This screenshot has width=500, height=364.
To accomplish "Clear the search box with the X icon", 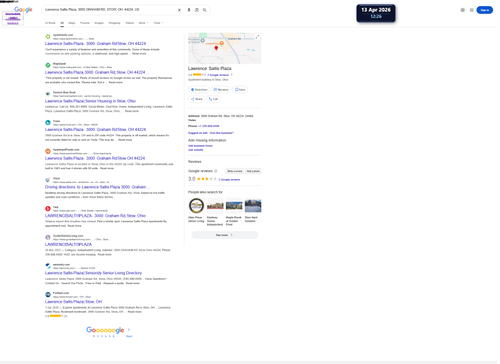I will pyautogui.click(x=179, y=10).
